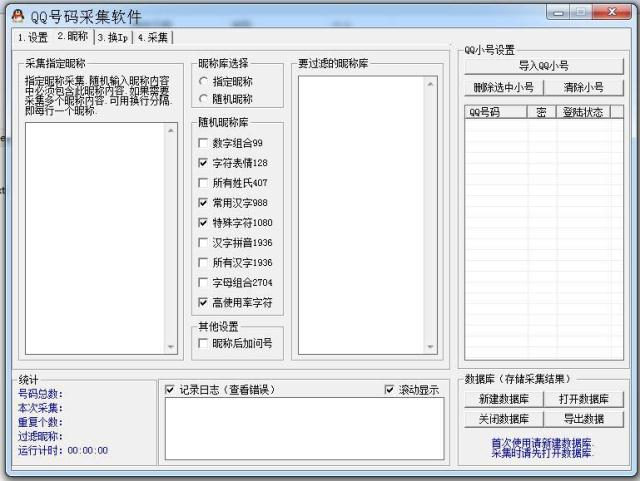
Task: Uncheck the 字符表情128 checkbox
Action: (x=233, y=163)
